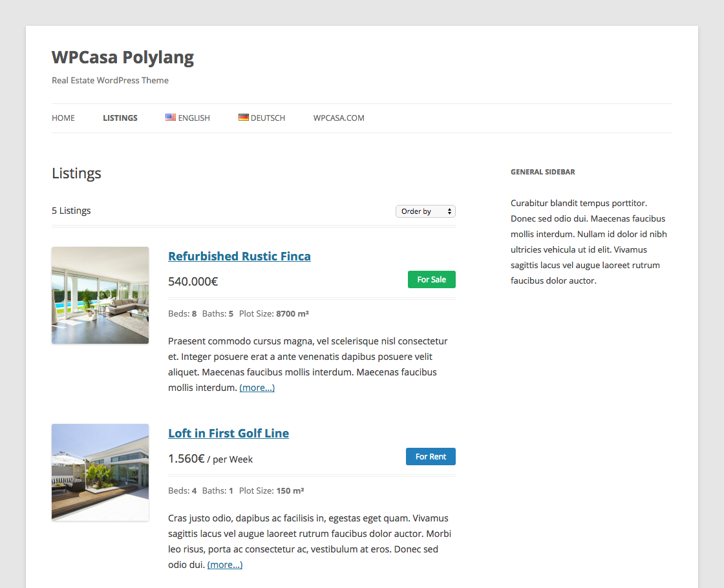Screen dimensions: 724x588
Task: Go to the Home menu item
Action: coord(63,118)
